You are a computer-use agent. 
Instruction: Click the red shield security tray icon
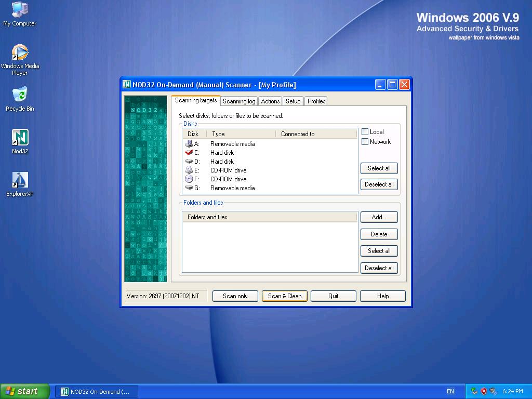pos(484,392)
